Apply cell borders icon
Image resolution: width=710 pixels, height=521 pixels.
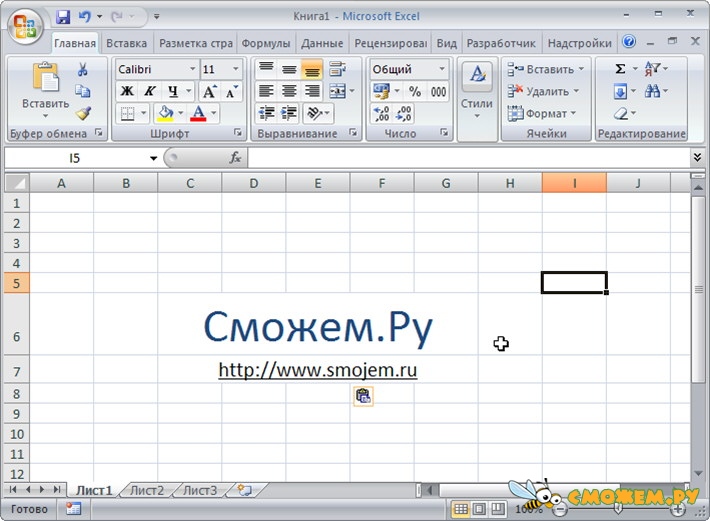point(128,113)
